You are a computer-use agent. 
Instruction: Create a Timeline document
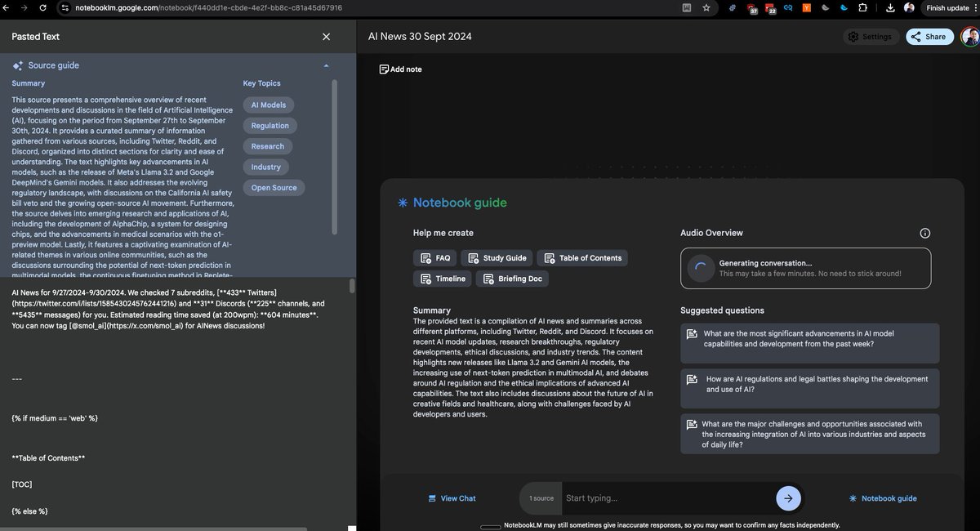point(443,279)
